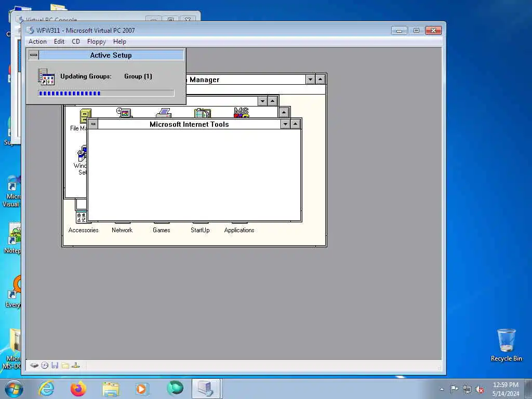Minimize the Main group window behind Internet Tools

[x=262, y=101]
